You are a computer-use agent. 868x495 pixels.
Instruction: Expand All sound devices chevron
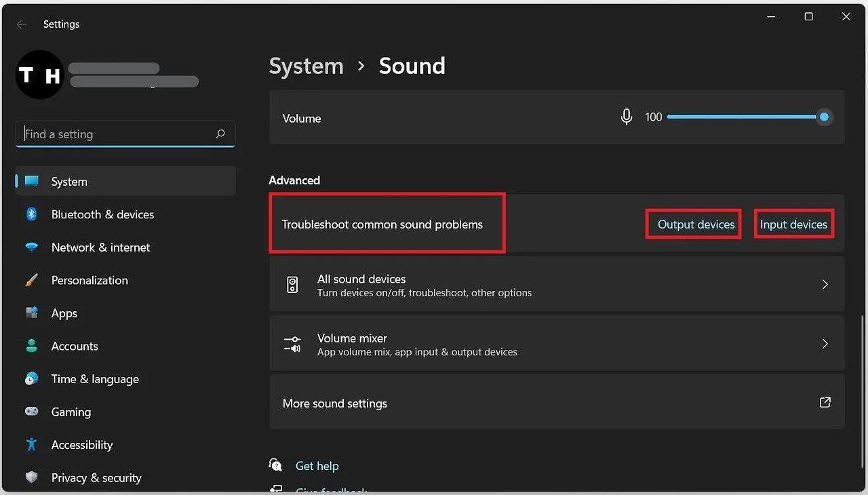pos(825,284)
